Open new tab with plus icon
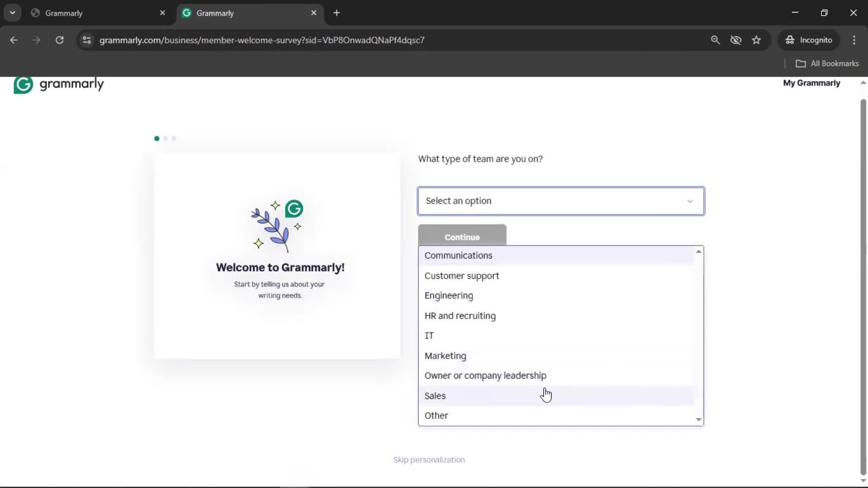This screenshot has height=488, width=868. click(x=336, y=13)
